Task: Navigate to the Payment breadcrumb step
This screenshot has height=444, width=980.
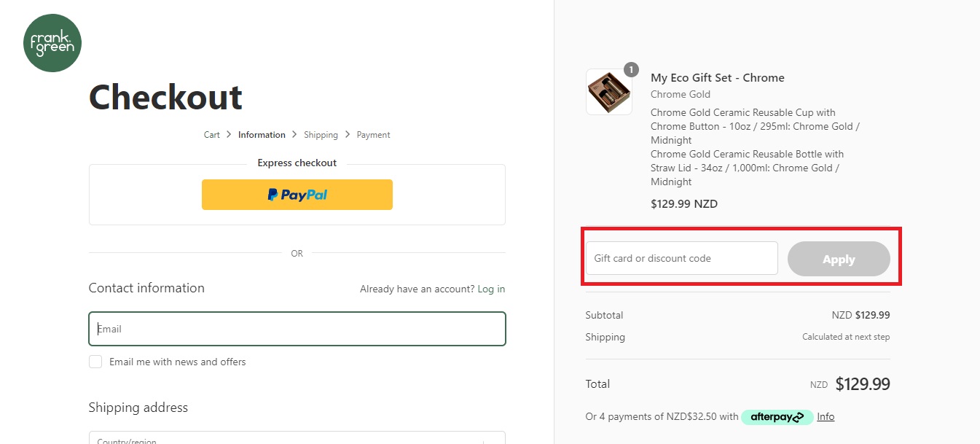Action: [373, 135]
